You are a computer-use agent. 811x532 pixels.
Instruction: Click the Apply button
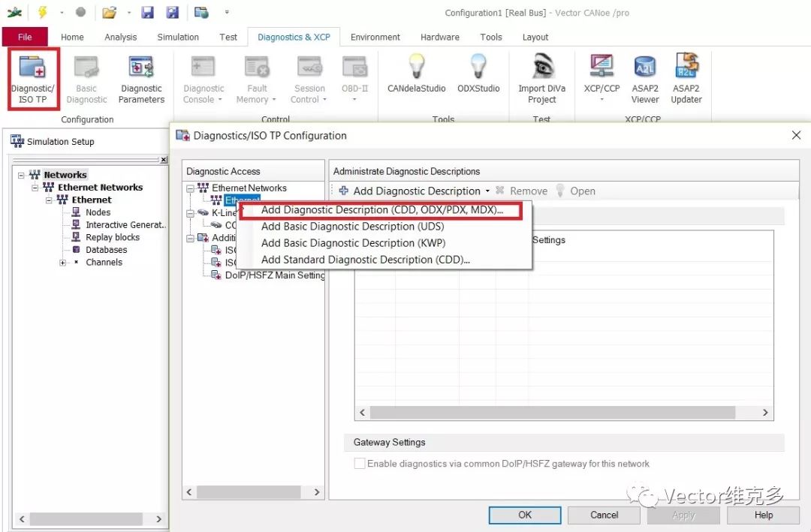[x=683, y=515]
